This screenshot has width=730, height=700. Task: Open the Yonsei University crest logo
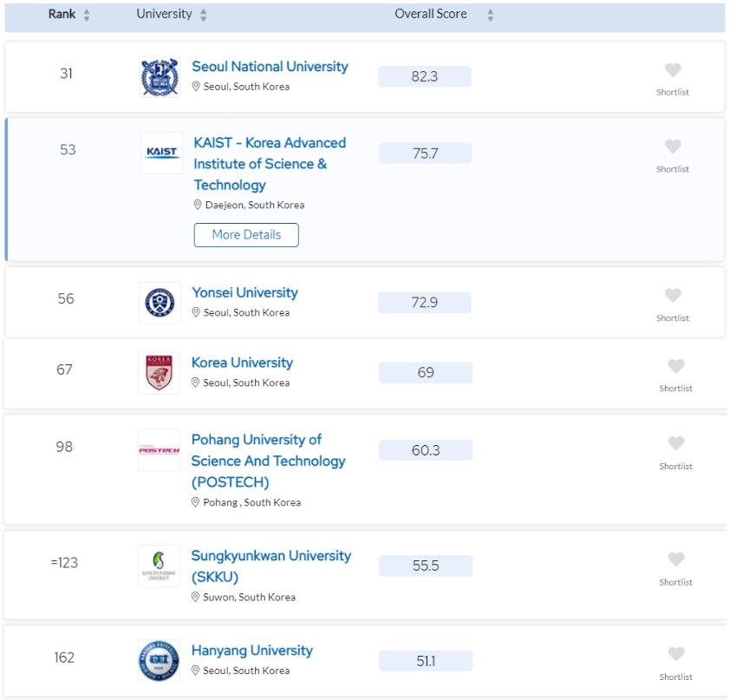point(160,302)
